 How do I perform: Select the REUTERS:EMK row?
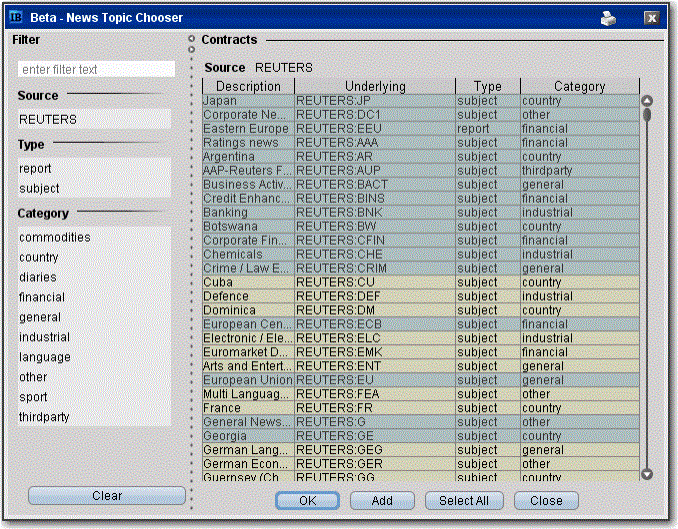click(x=421, y=352)
